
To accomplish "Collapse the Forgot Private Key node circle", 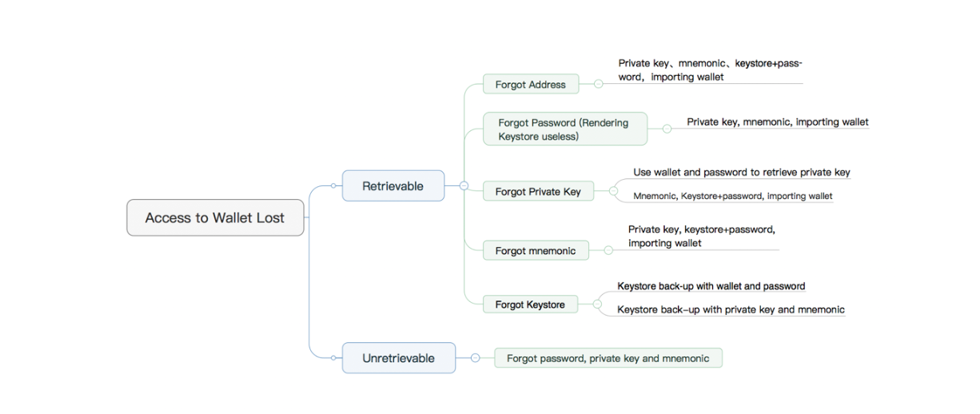I will 613,191.
